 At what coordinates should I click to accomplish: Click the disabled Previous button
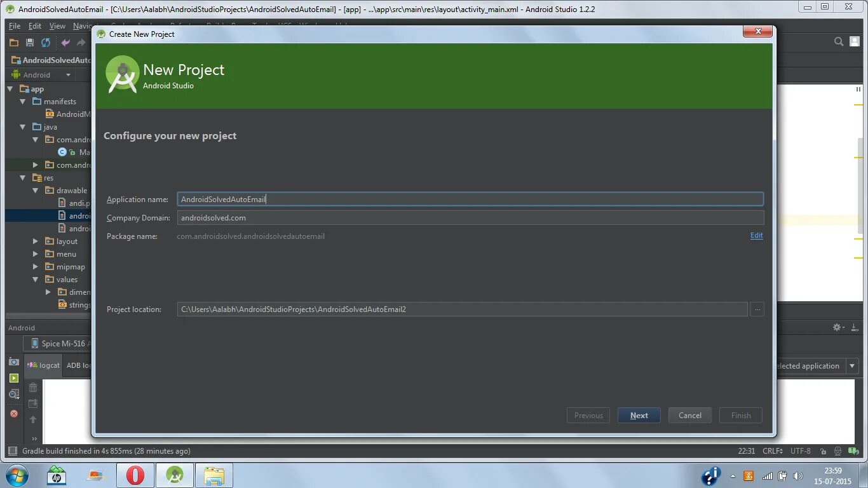click(588, 416)
